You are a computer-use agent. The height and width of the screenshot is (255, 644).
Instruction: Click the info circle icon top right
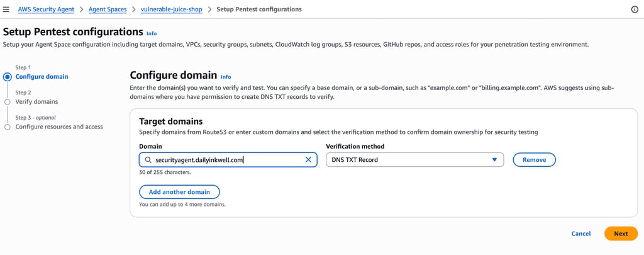634,9
